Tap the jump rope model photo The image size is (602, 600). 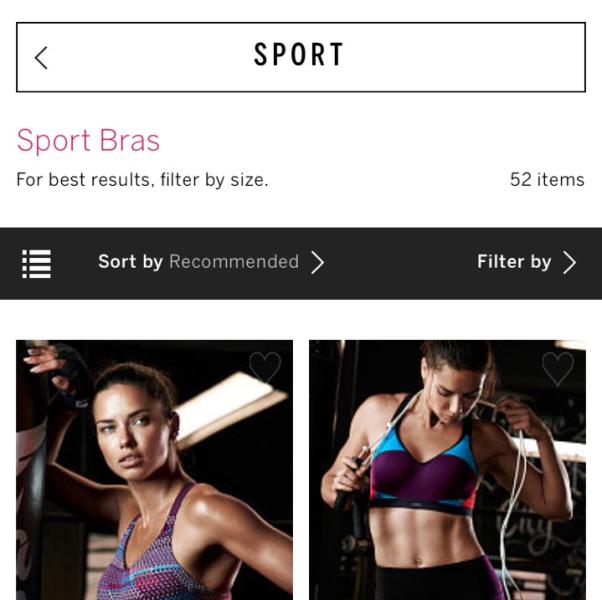[447, 470]
